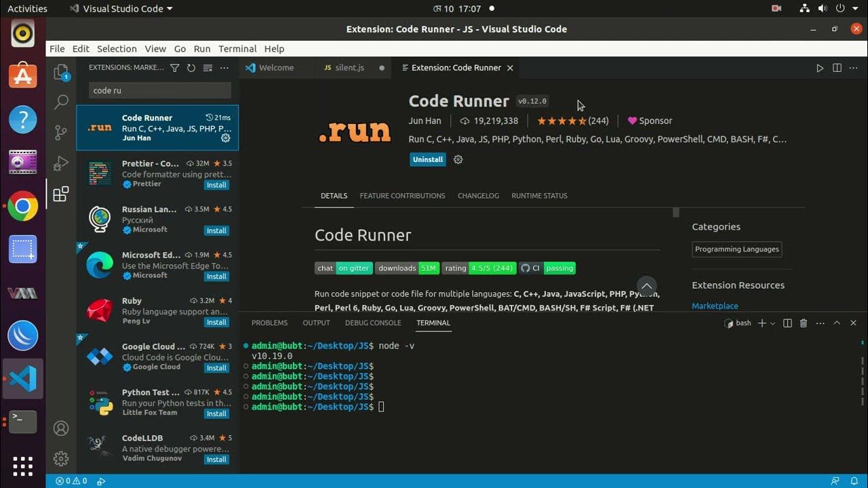The height and width of the screenshot is (488, 868).
Task: Click the star rating (244)
Action: pos(573,121)
